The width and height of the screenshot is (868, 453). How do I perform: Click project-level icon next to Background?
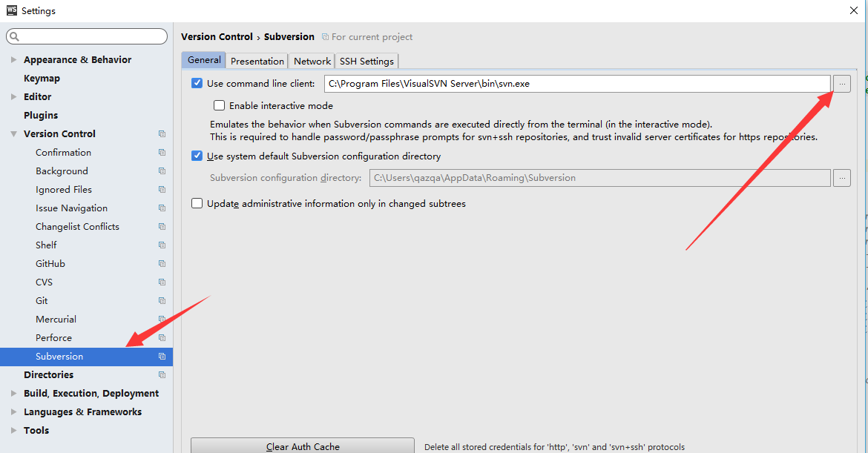coord(162,171)
